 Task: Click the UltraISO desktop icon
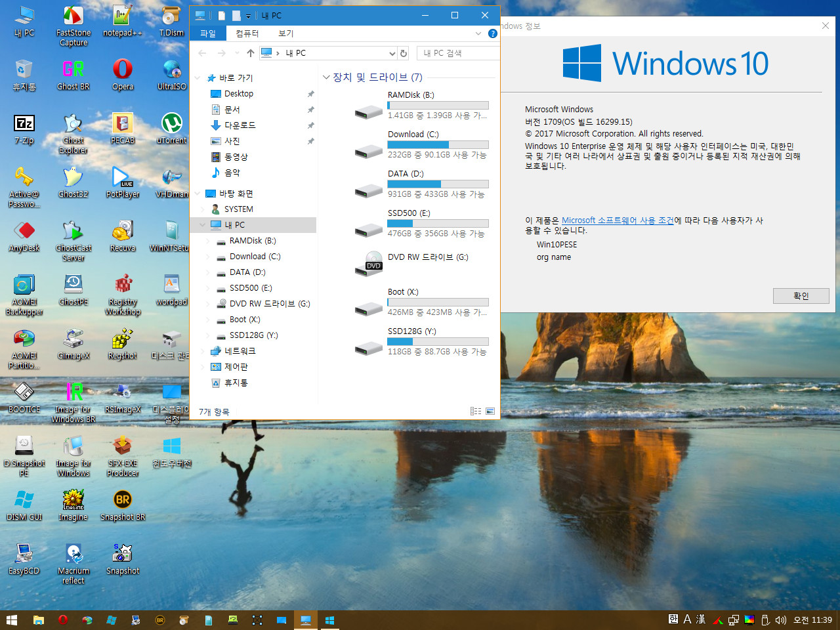point(172,74)
